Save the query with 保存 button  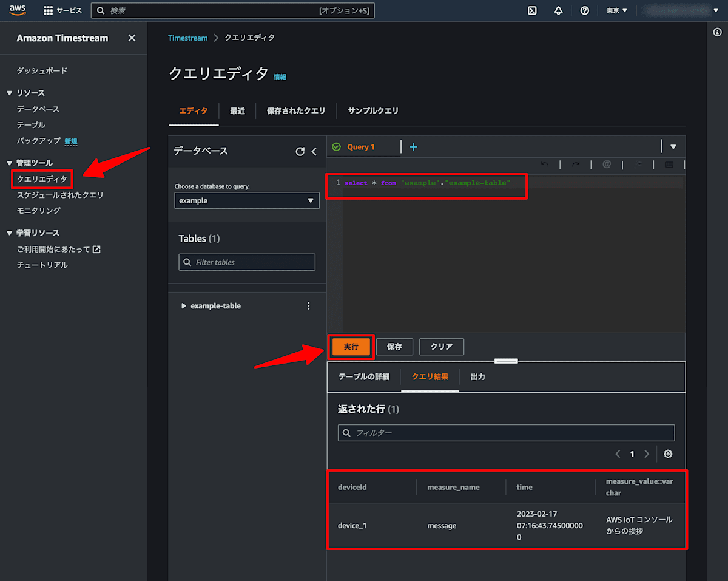(x=394, y=347)
